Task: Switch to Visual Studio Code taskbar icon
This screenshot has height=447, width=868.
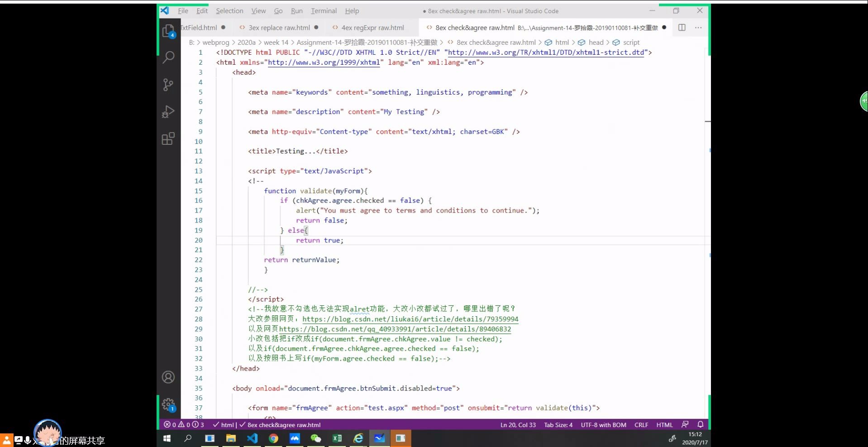Action: coord(252,438)
